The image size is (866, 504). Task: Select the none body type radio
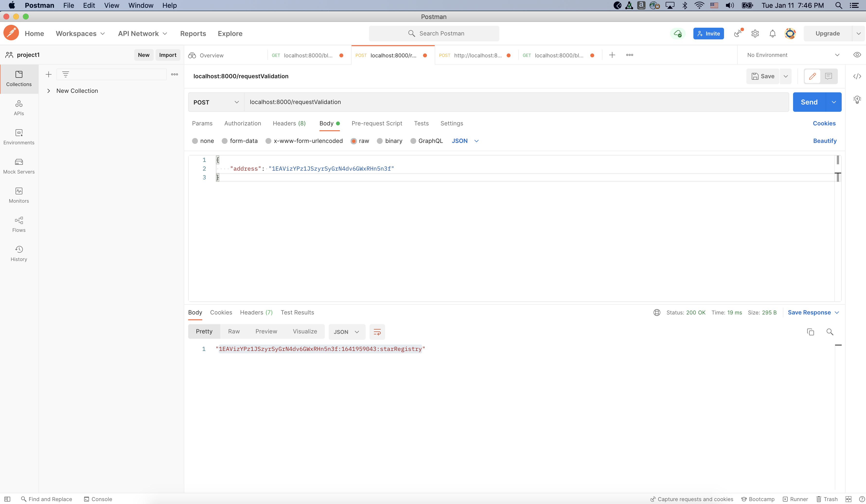[x=195, y=141]
